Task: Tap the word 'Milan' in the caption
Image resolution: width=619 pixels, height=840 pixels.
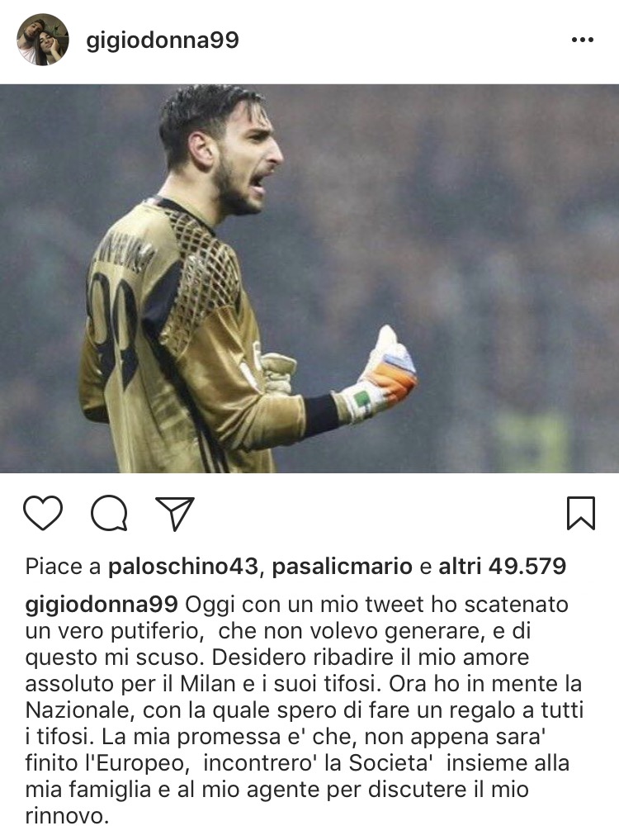Action: (208, 684)
